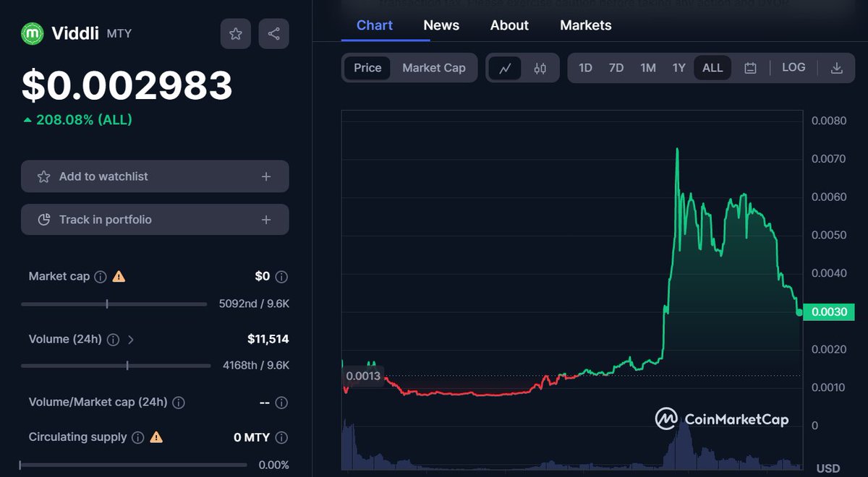The height and width of the screenshot is (477, 868).
Task: Switch to candlestick chart view
Action: pos(540,68)
